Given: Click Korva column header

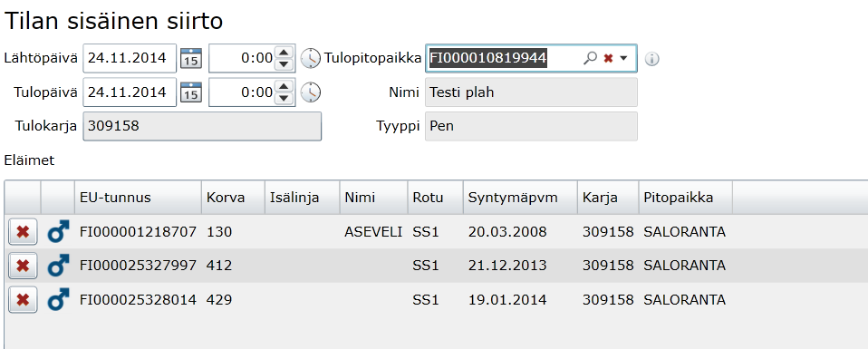Looking at the screenshot, I should (x=234, y=198).
